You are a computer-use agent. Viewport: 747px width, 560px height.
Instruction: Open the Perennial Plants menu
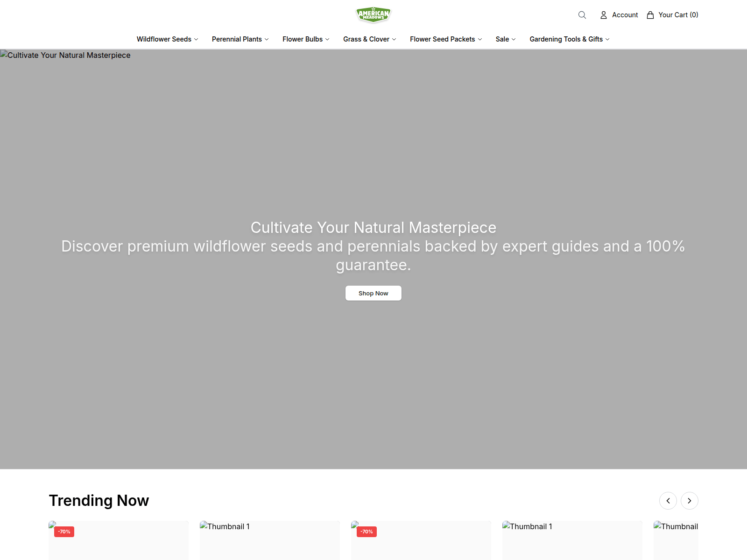point(237,39)
